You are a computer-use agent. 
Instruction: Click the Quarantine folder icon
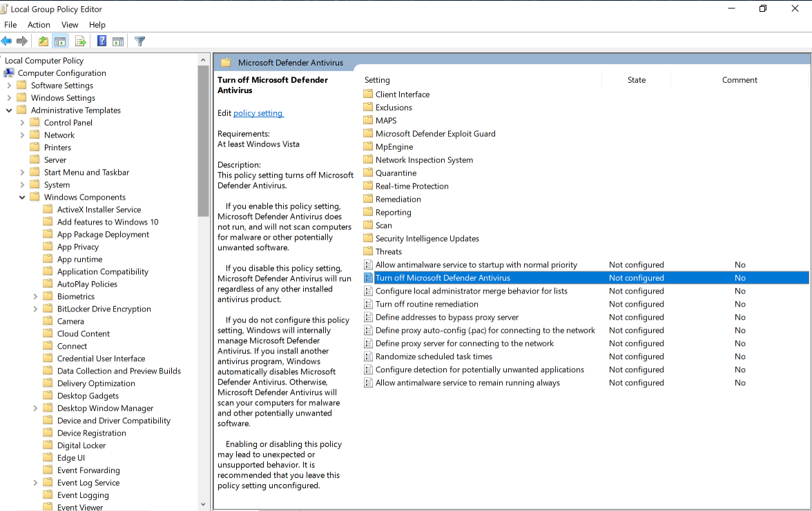click(368, 173)
